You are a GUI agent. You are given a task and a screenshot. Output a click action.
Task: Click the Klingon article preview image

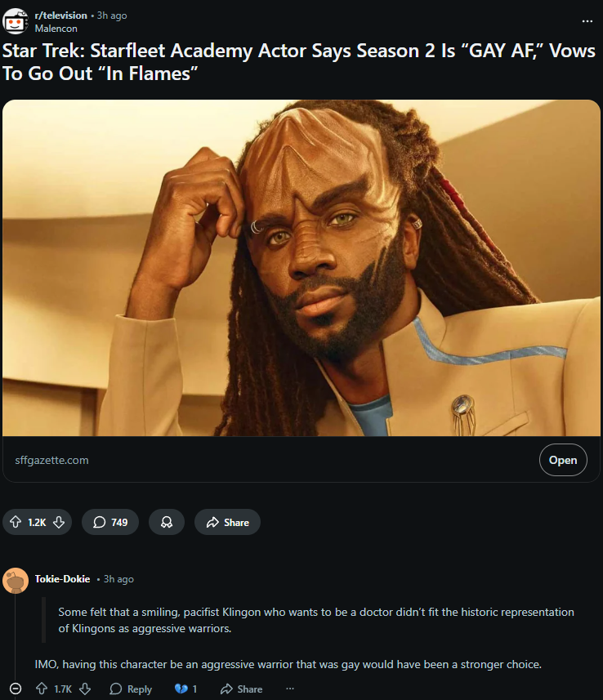pyautogui.click(x=301, y=268)
